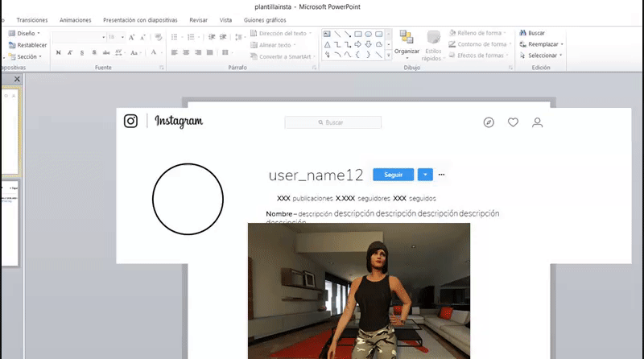
Task: Open the Organizar dropdown
Action: pyautogui.click(x=407, y=45)
